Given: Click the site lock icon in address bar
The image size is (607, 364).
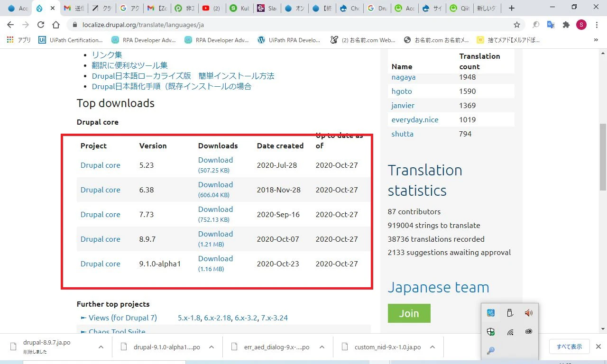Looking at the screenshot, I should pyautogui.click(x=74, y=25).
